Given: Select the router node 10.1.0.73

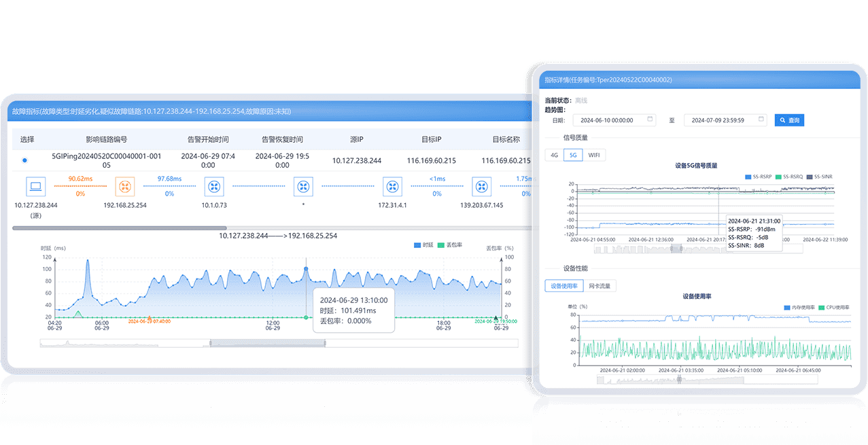Looking at the screenshot, I should click(x=214, y=186).
